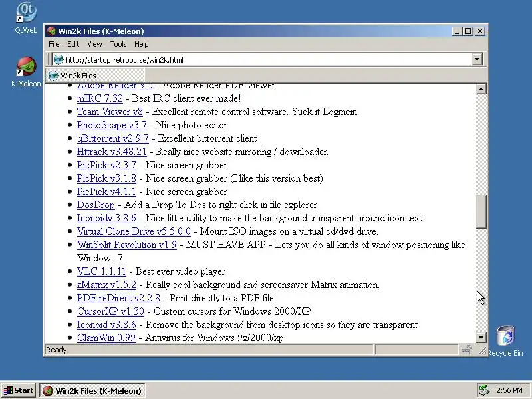The image size is (532, 399).
Task: Click the "Best IRC client ever made!" text
Action: 186,98
